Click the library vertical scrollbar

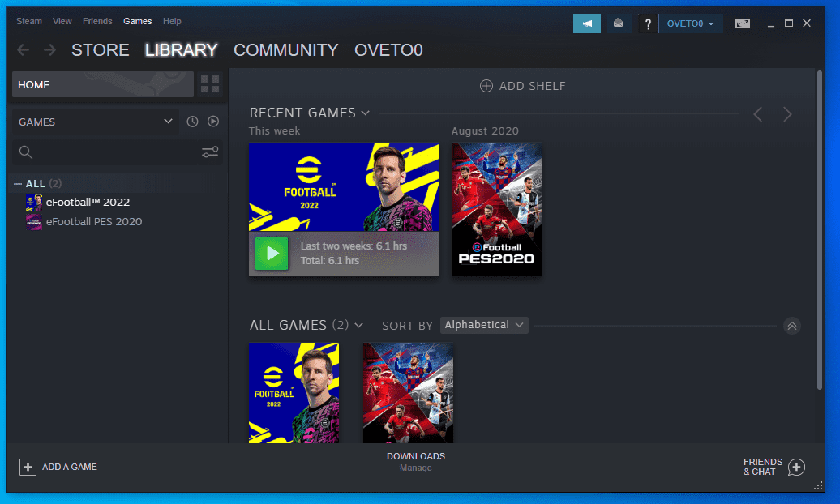click(820, 230)
